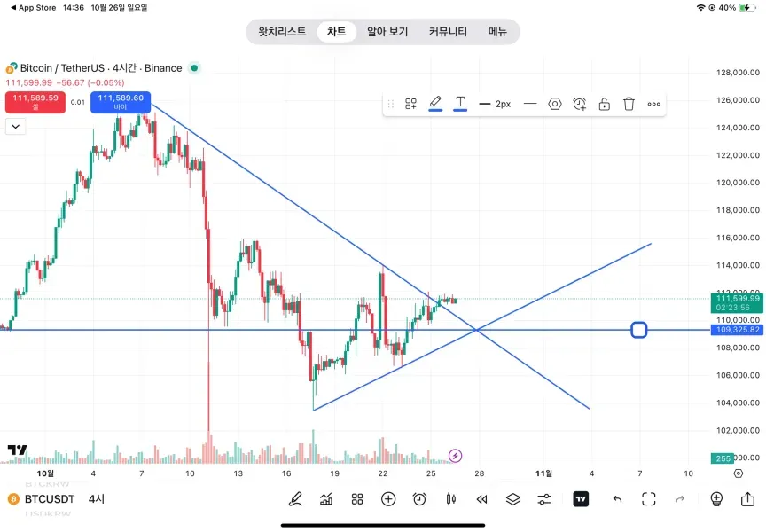This screenshot has height=532, width=766.
Task: Toggle lock on the selected drawing
Action: pos(604,104)
